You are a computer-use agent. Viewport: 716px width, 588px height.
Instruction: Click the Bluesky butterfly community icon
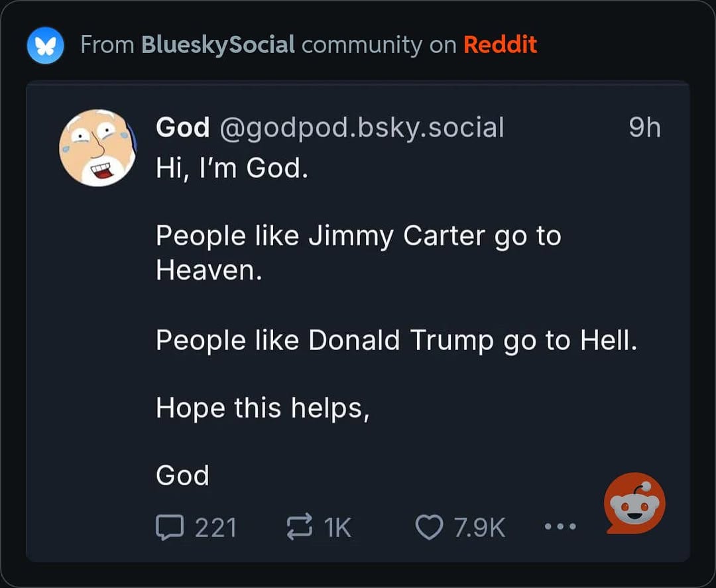(45, 45)
